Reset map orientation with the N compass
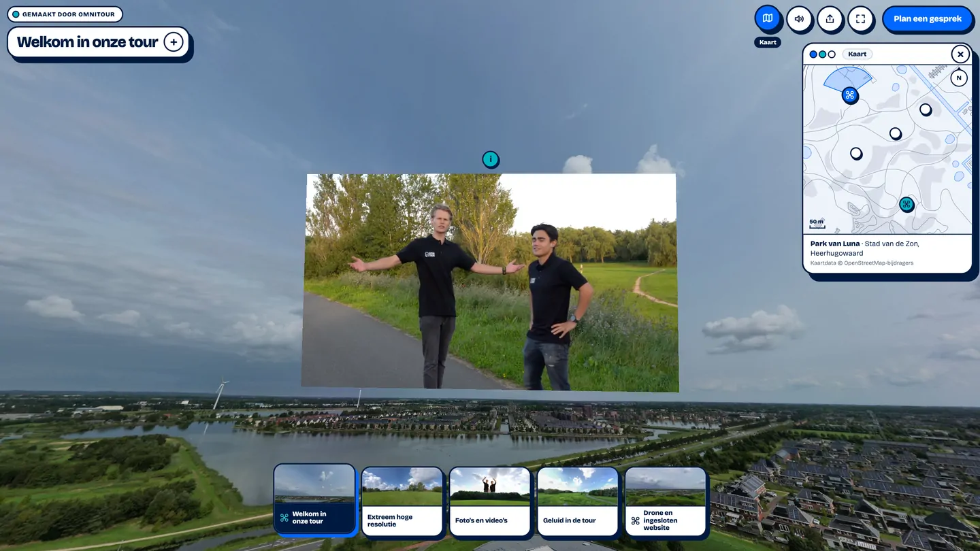 click(959, 78)
